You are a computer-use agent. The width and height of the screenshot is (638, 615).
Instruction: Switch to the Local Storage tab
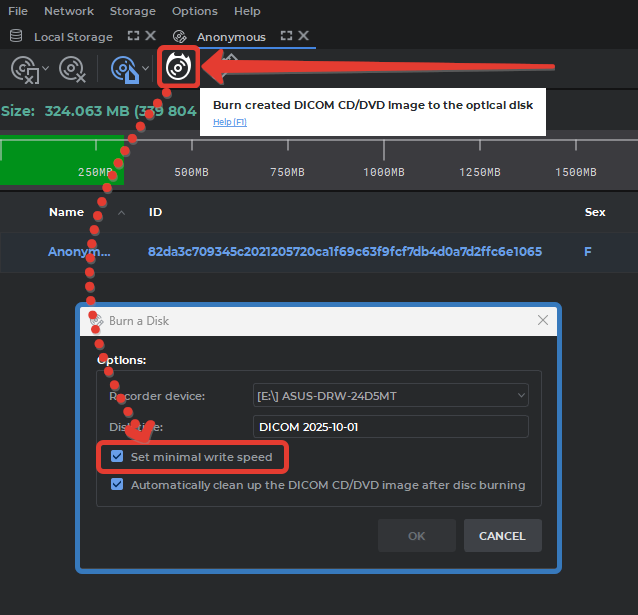(x=73, y=37)
